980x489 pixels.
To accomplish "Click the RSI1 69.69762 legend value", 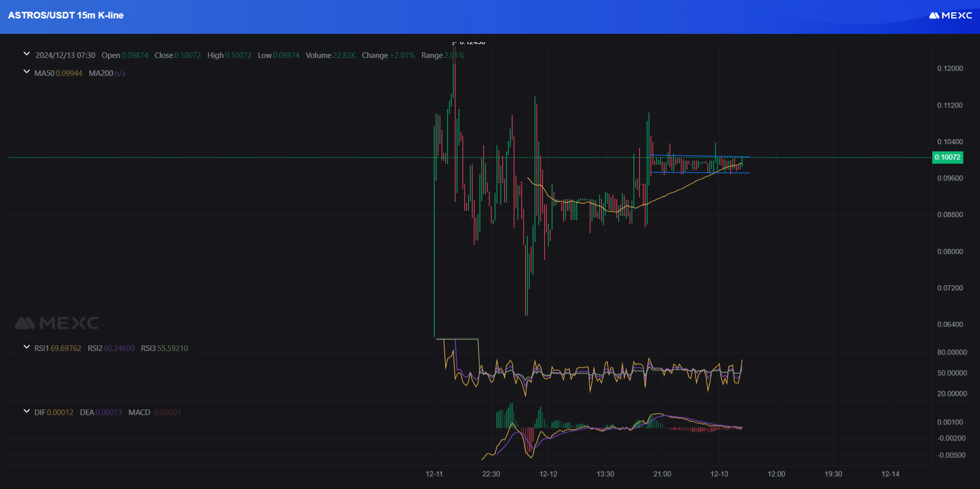I will (x=57, y=348).
